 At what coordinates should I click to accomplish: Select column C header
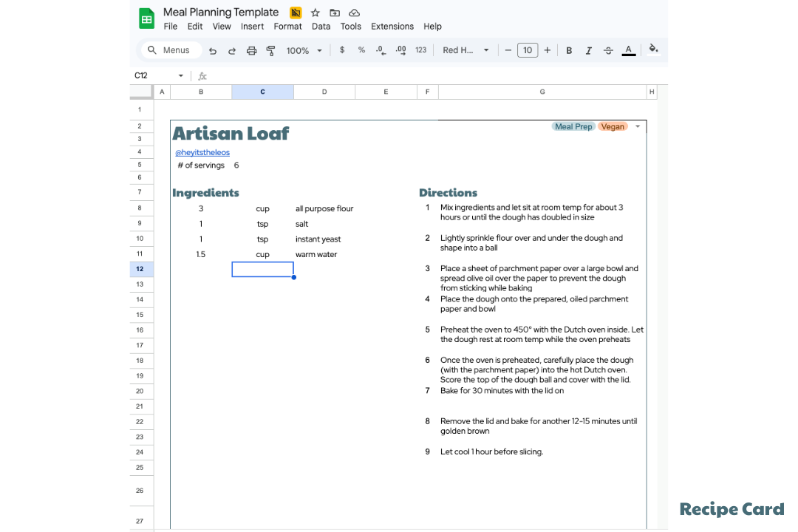[x=262, y=92]
